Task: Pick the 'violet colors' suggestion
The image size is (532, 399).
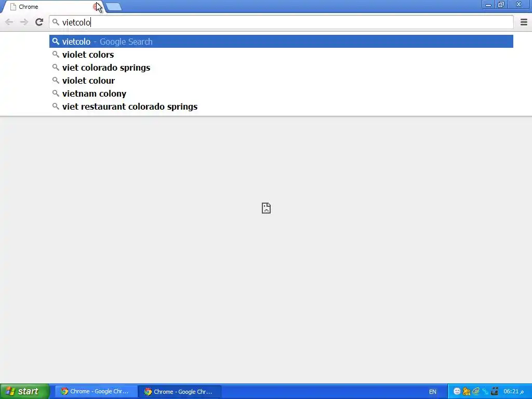Action: click(x=281, y=55)
